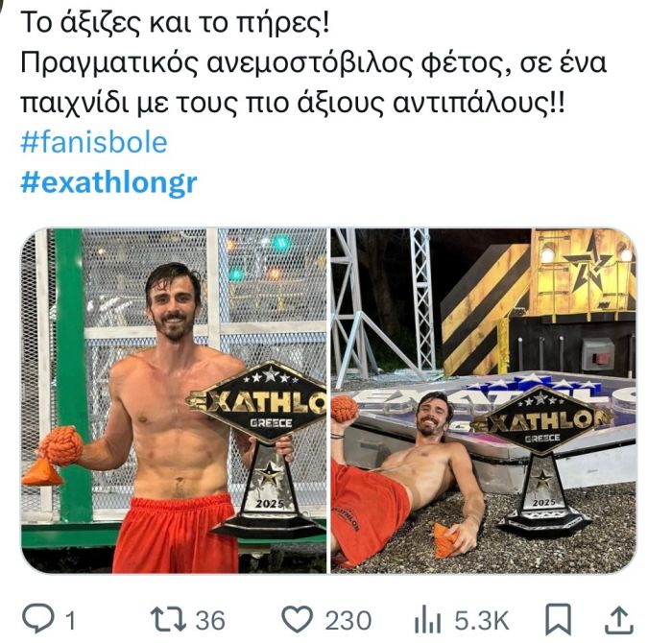Viewport: 672px width, 643px height.
Task: Click the like count showing 230
Action: [x=348, y=620]
